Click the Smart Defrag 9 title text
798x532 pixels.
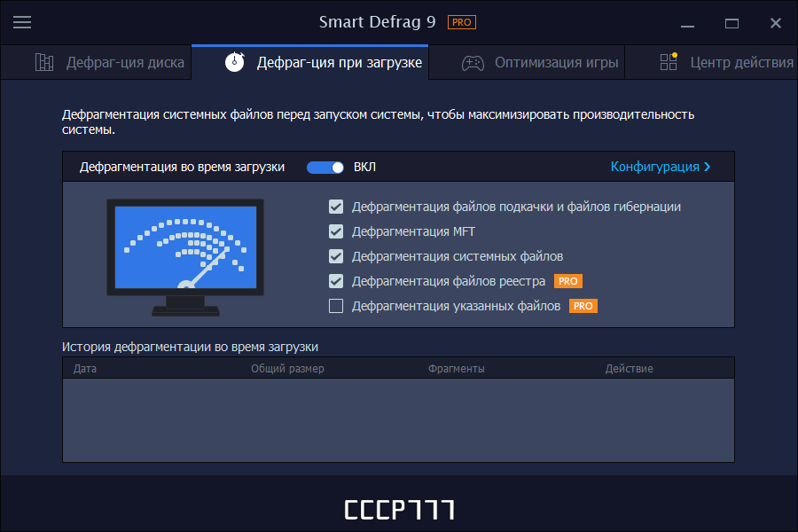(377, 22)
